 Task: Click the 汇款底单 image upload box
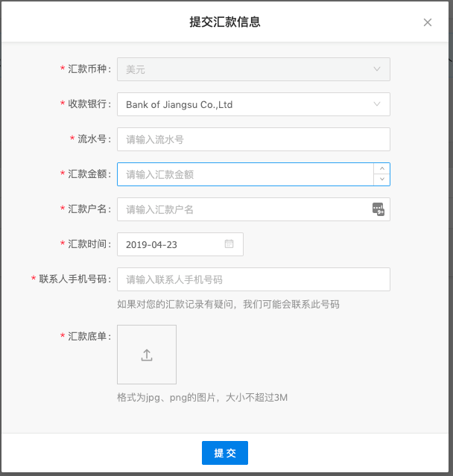[x=147, y=355]
